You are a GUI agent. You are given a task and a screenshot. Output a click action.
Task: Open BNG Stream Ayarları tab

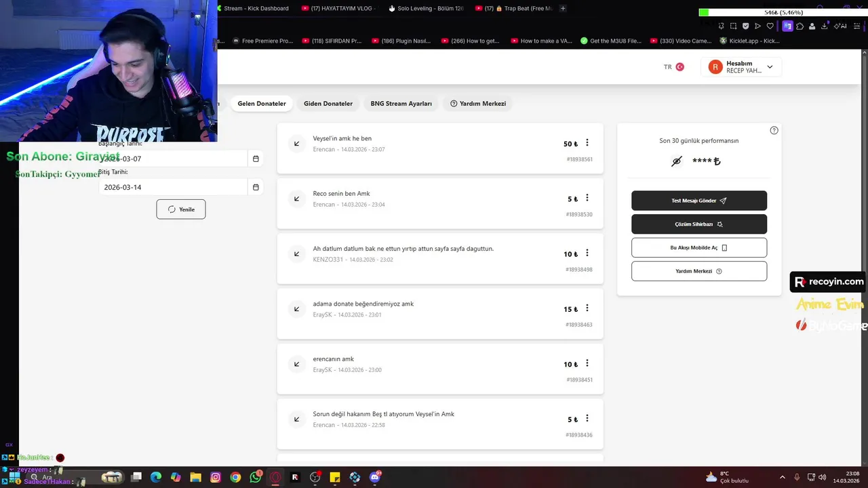[401, 104]
